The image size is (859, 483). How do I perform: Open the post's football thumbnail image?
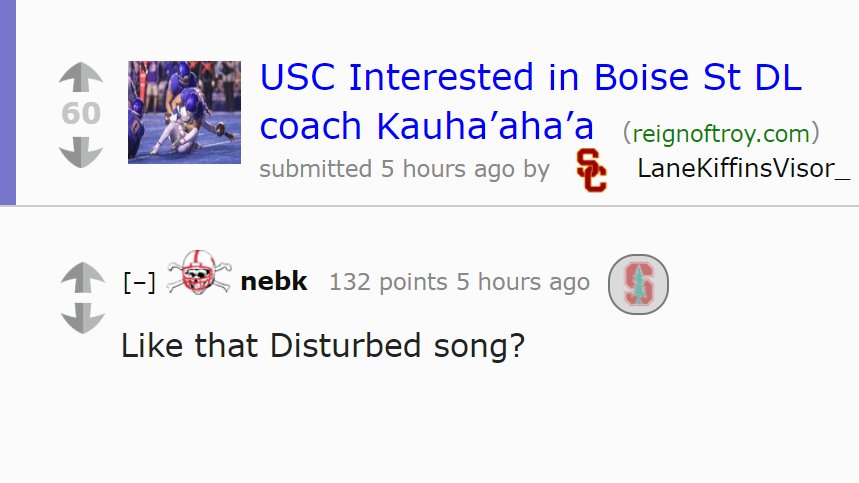(184, 112)
